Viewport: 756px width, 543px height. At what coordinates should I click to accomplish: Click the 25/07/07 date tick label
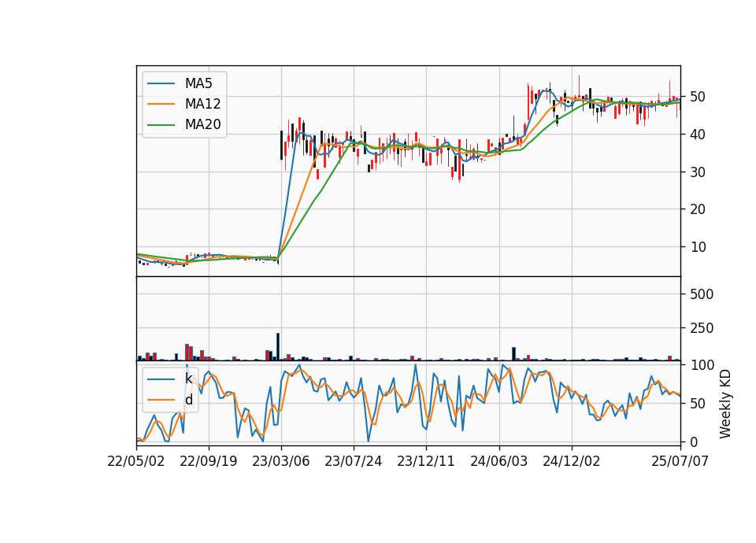click(680, 461)
